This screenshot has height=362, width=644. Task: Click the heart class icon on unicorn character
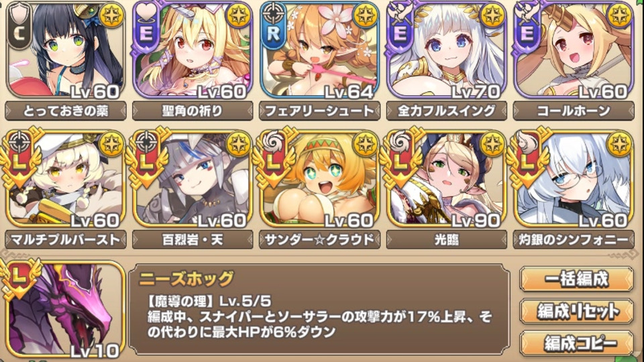click(x=147, y=14)
